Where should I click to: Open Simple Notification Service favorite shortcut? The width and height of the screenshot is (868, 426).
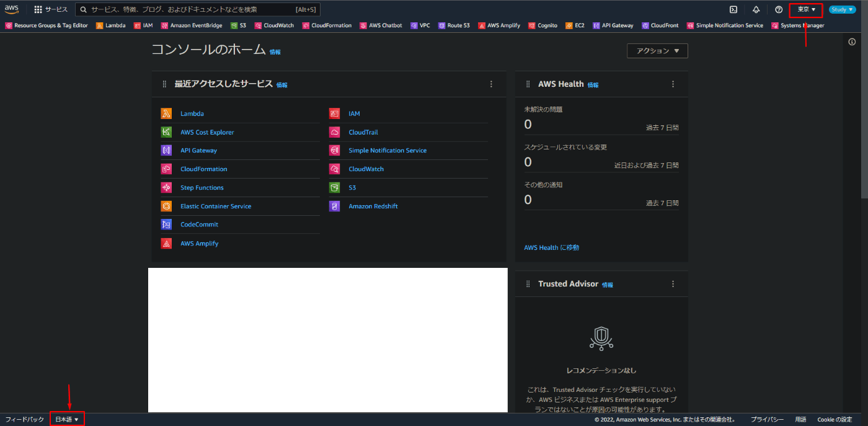pyautogui.click(x=725, y=25)
